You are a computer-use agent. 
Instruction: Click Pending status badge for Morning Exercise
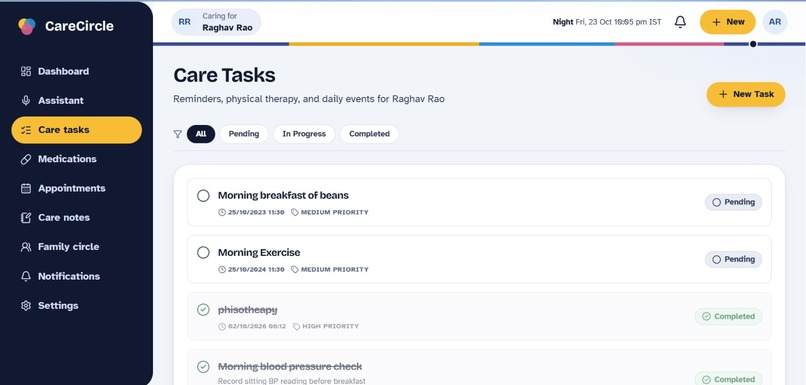coord(733,260)
